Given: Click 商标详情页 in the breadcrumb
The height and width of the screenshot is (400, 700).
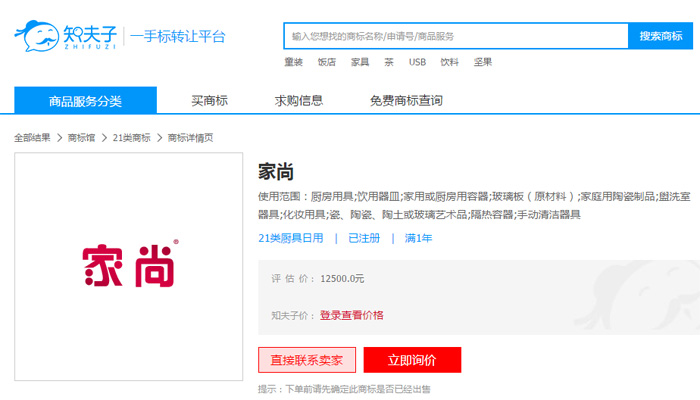Looking at the screenshot, I should (190, 138).
